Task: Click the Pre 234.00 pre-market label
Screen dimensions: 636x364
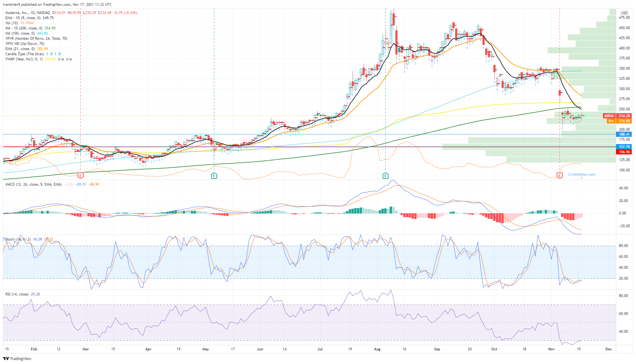Action: (619, 121)
